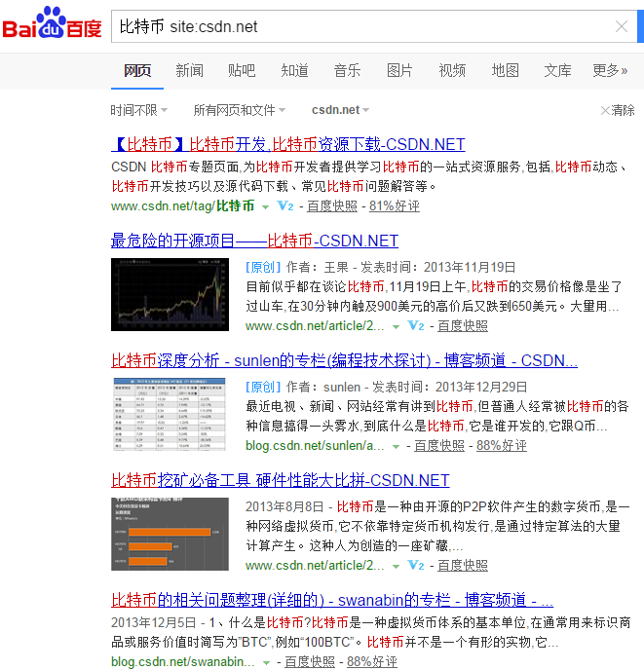Clear the search box with the X icon
The width and height of the screenshot is (644, 670).
tap(622, 26)
